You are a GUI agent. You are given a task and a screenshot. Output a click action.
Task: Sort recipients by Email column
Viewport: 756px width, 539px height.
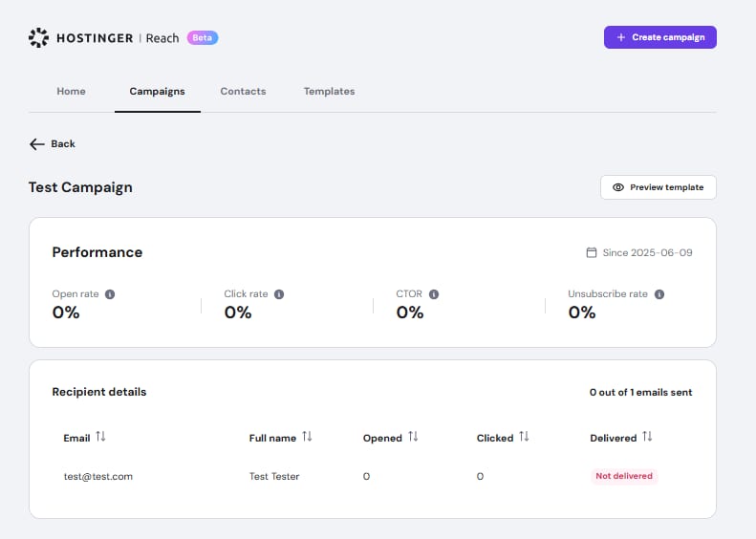pos(100,437)
